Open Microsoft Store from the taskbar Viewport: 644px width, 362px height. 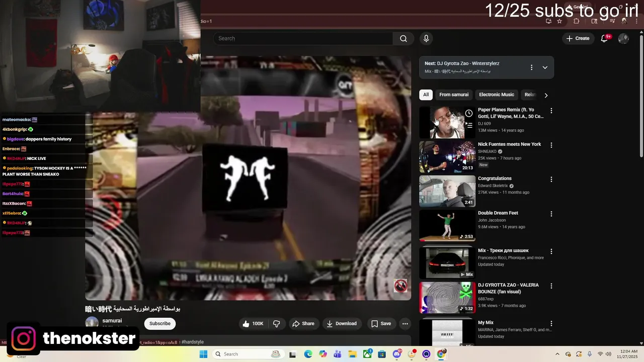click(382, 354)
